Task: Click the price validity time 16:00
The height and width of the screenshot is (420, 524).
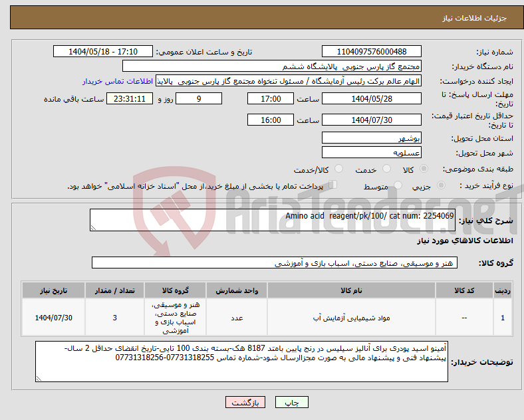Action: (x=271, y=120)
